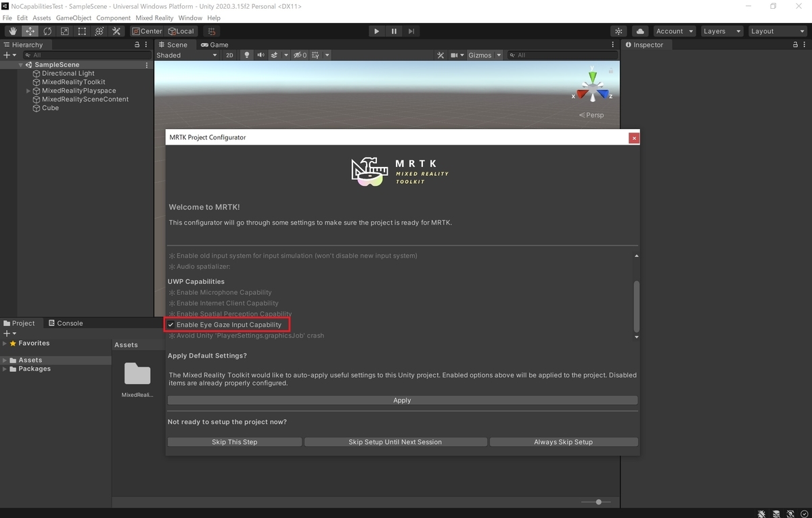This screenshot has height=518, width=812.
Task: Open the Gizmos dropdown arrow
Action: pyautogui.click(x=499, y=55)
